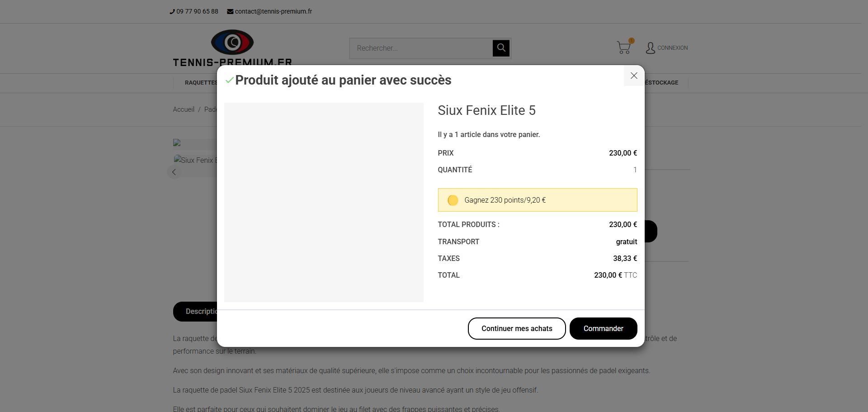Open the RAQUETTES menu
This screenshot has height=412, width=868.
pos(200,83)
